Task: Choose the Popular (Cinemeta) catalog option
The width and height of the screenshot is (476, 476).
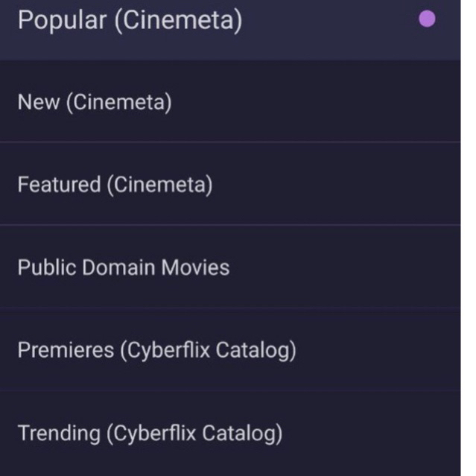Action: pos(130,21)
